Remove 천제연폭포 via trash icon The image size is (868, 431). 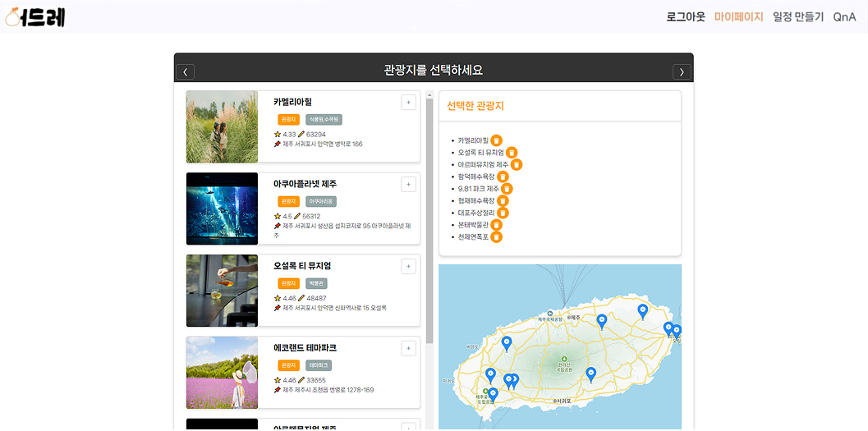(497, 237)
